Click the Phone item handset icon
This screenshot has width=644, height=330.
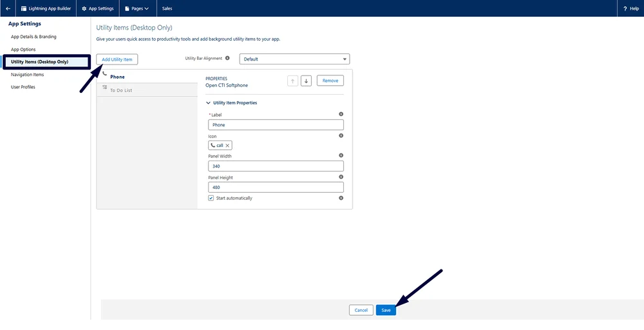[x=104, y=74]
